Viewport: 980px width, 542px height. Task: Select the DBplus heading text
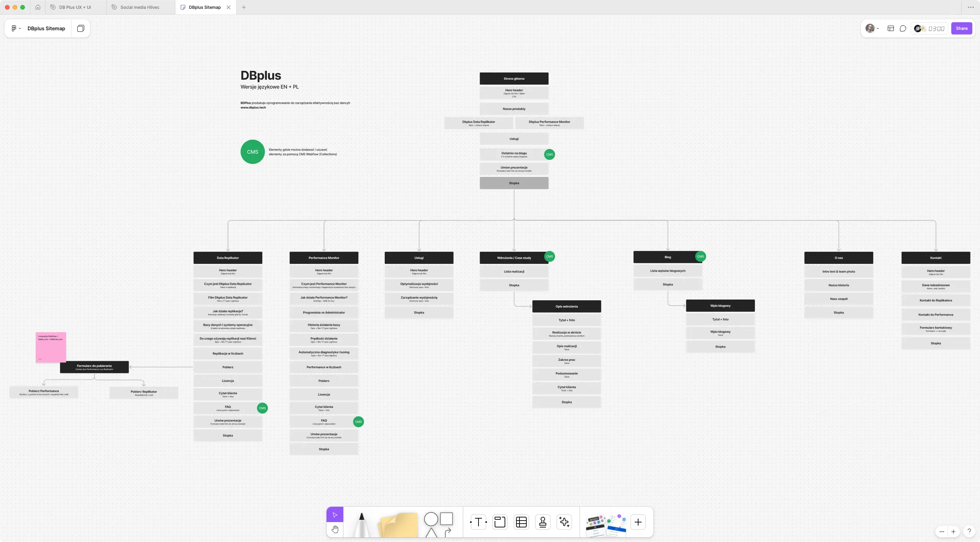click(x=261, y=75)
